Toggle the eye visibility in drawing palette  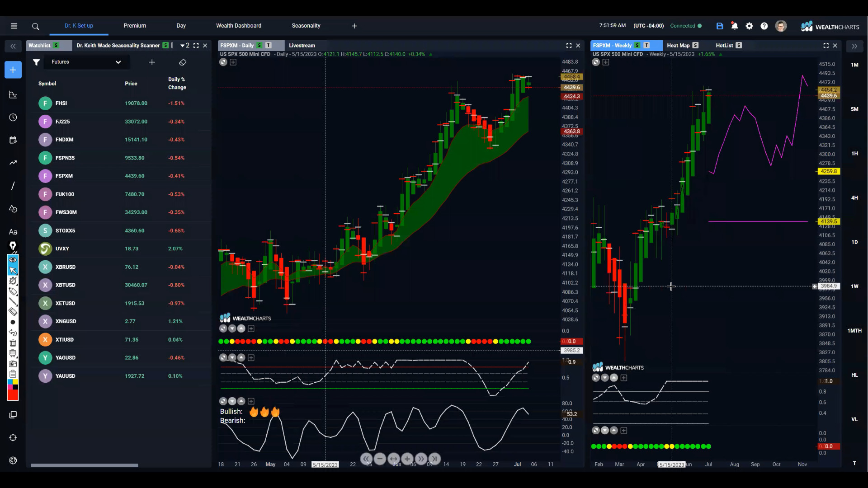[13, 259]
